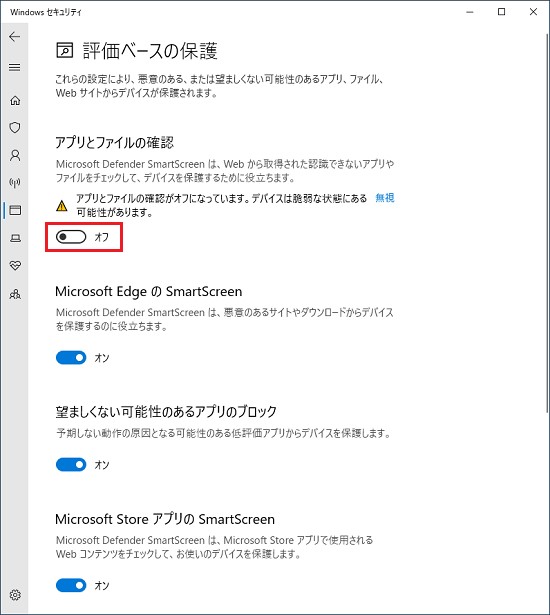
Task: Maximize the Windows セキュリティ window
Action: [501, 12]
